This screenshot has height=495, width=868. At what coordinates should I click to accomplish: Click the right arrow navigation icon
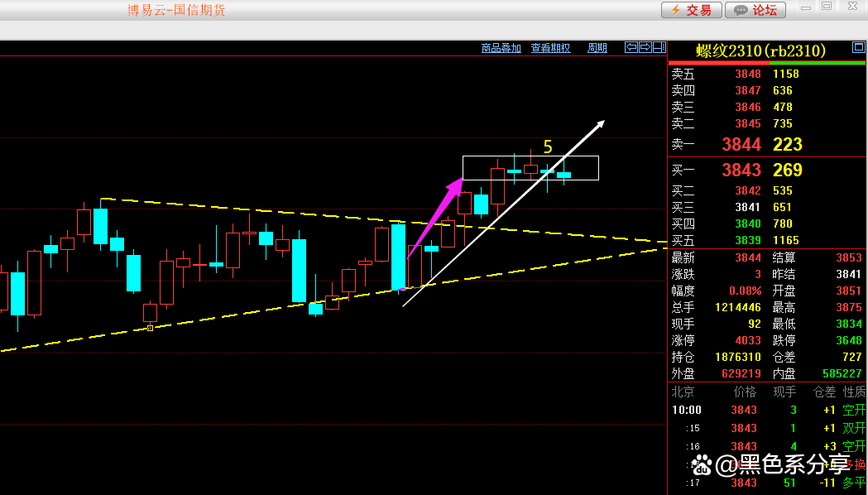click(645, 48)
